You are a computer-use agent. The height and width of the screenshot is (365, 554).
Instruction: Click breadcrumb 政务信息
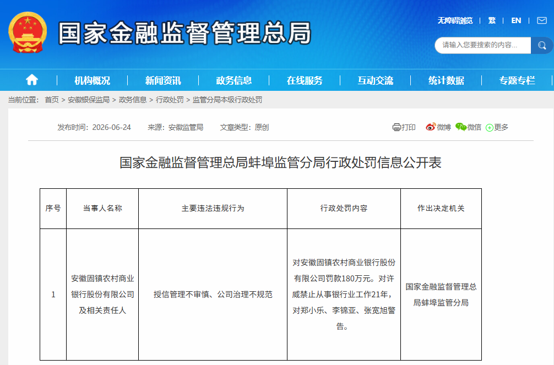[133, 100]
